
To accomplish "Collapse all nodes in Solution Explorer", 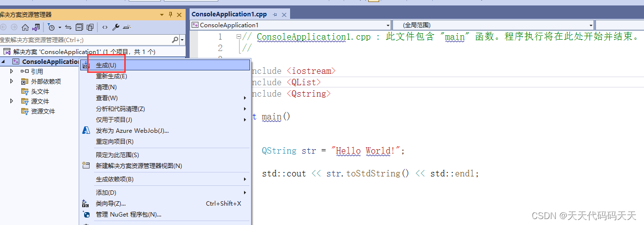I will pos(80,27).
